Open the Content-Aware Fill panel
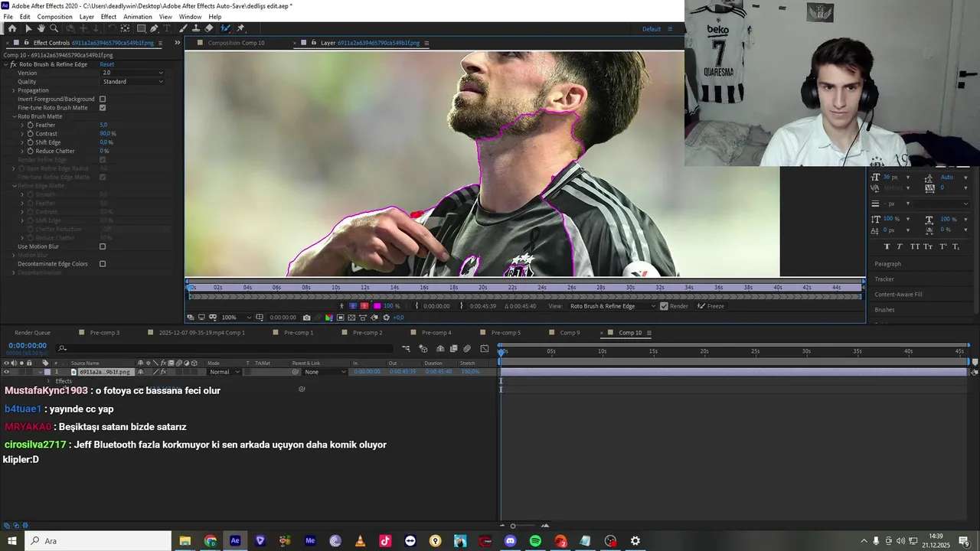This screenshot has height=551, width=980. point(898,295)
